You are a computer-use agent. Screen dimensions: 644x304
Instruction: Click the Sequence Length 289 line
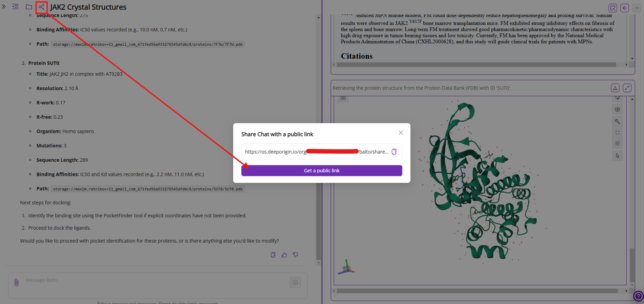point(62,160)
